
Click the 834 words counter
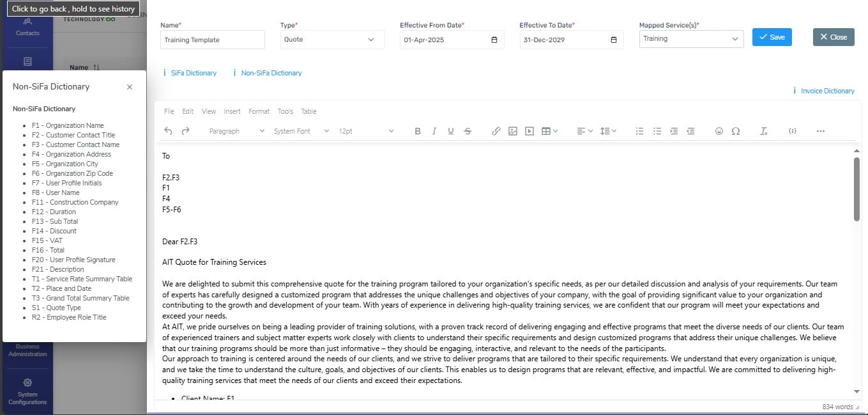(x=837, y=407)
